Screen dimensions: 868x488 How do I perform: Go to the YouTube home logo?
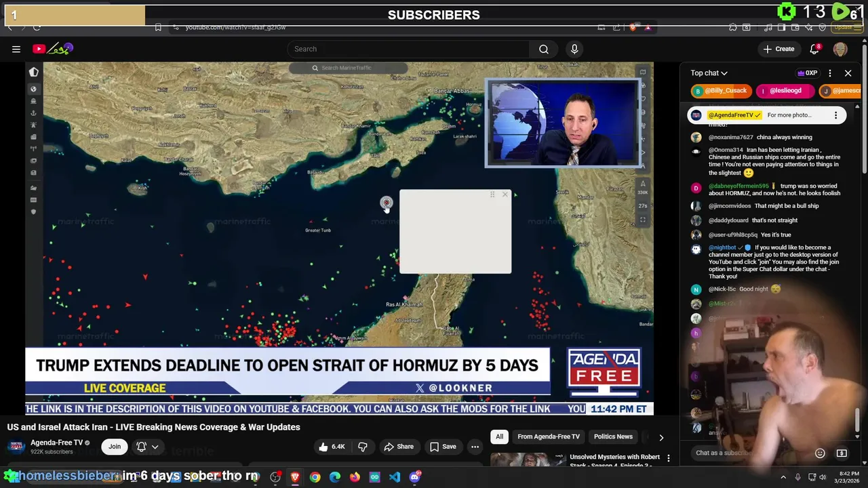tap(53, 49)
